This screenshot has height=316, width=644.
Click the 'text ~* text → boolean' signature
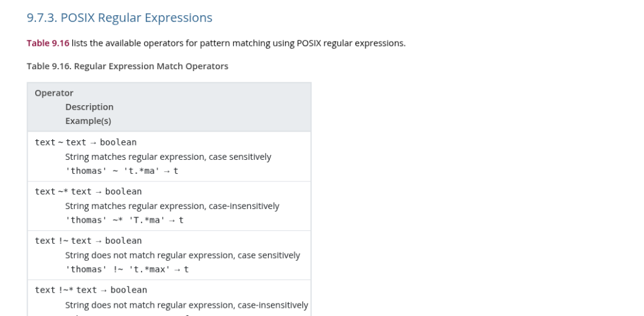pyautogui.click(x=88, y=191)
